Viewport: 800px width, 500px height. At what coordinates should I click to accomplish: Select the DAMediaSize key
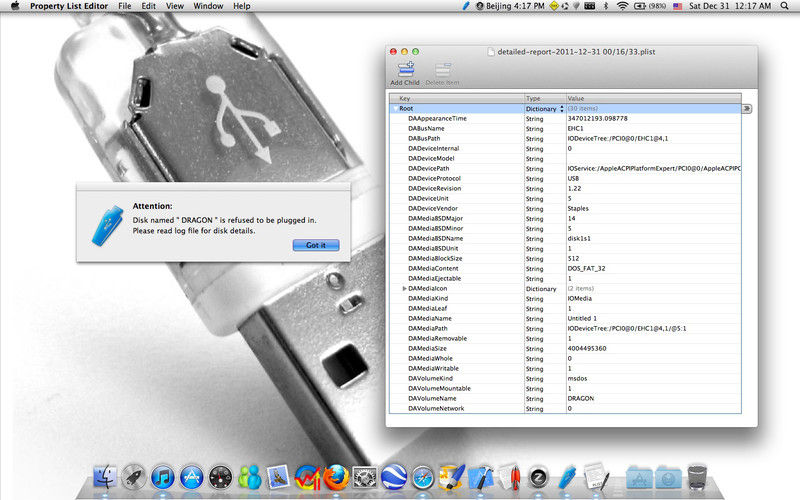point(428,348)
